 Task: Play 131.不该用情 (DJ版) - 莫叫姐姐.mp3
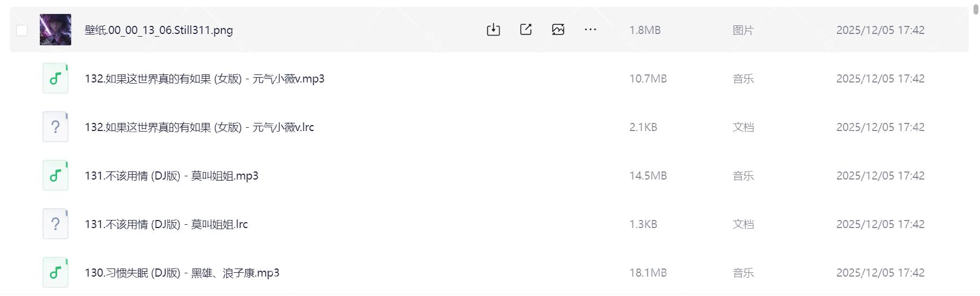[x=171, y=176]
